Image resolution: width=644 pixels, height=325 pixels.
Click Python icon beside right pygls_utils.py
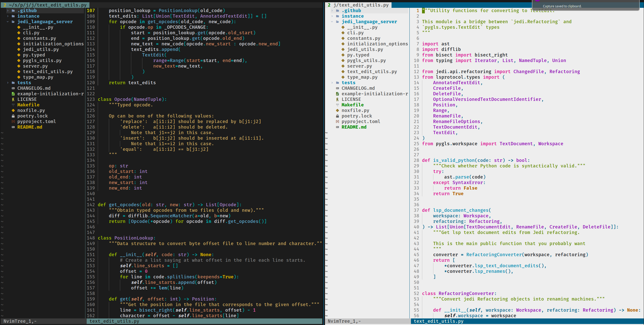[x=343, y=61]
